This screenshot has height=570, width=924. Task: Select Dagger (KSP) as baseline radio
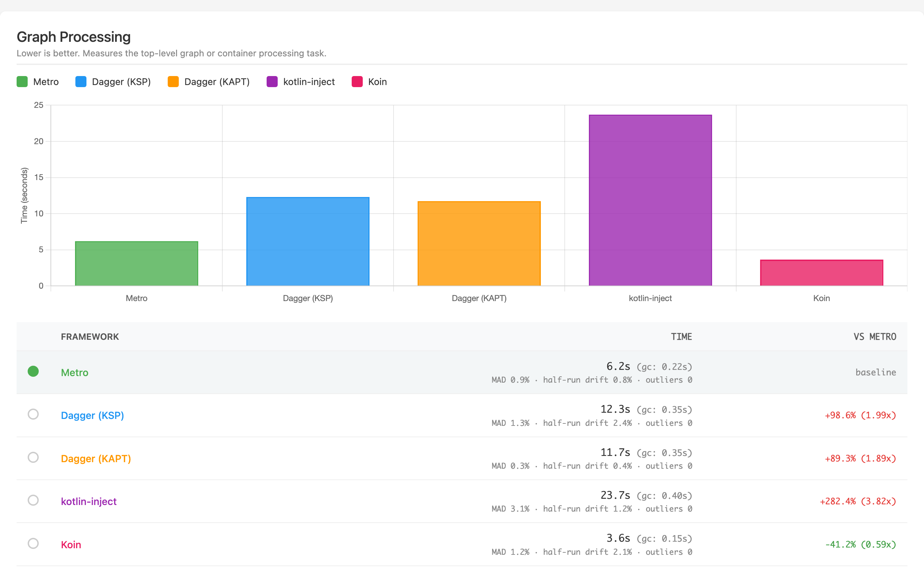(x=33, y=414)
